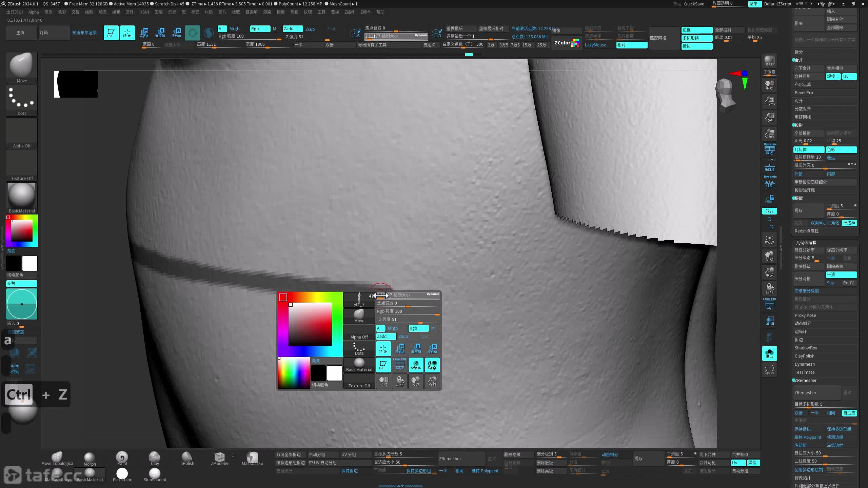Screen dimensions: 868x488
Task: Open the 笔刷 brush menu
Action: [48, 12]
